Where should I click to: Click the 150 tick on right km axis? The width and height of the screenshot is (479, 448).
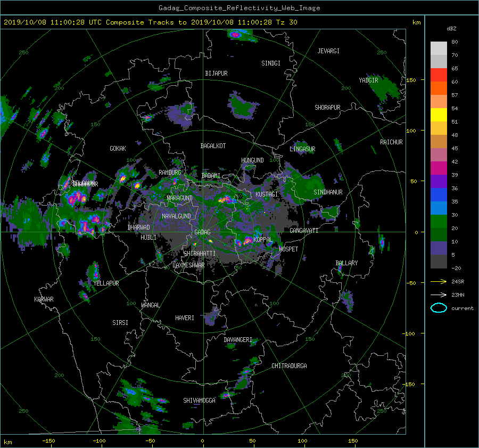point(411,80)
